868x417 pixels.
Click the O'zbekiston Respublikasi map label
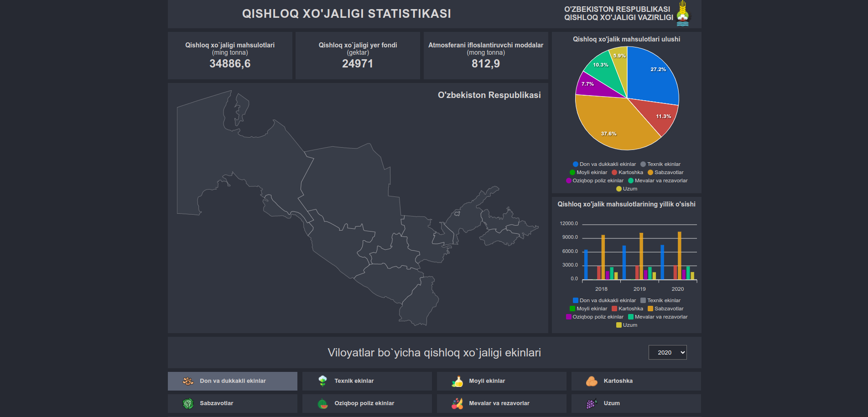(x=489, y=95)
